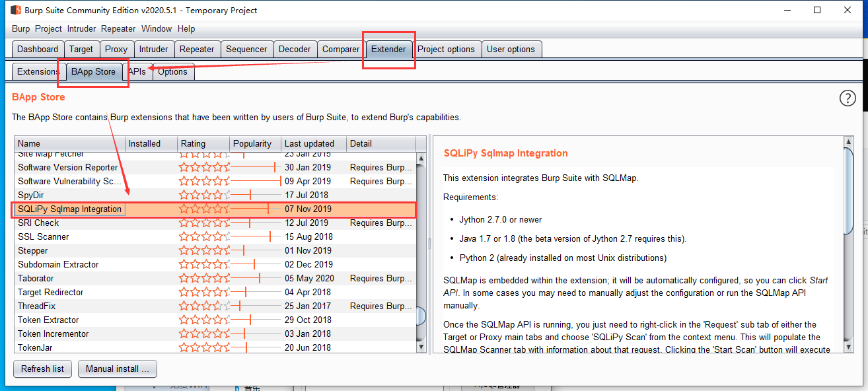Open the Extender tab
This screenshot has height=391, width=868.
coord(388,49)
